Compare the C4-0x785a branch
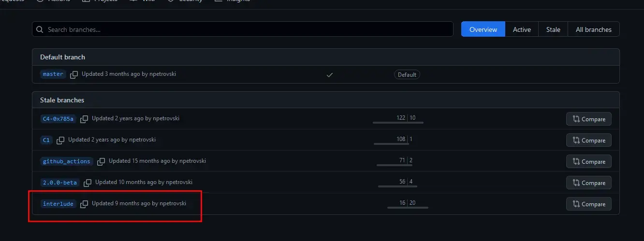This screenshot has width=644, height=241. (589, 119)
